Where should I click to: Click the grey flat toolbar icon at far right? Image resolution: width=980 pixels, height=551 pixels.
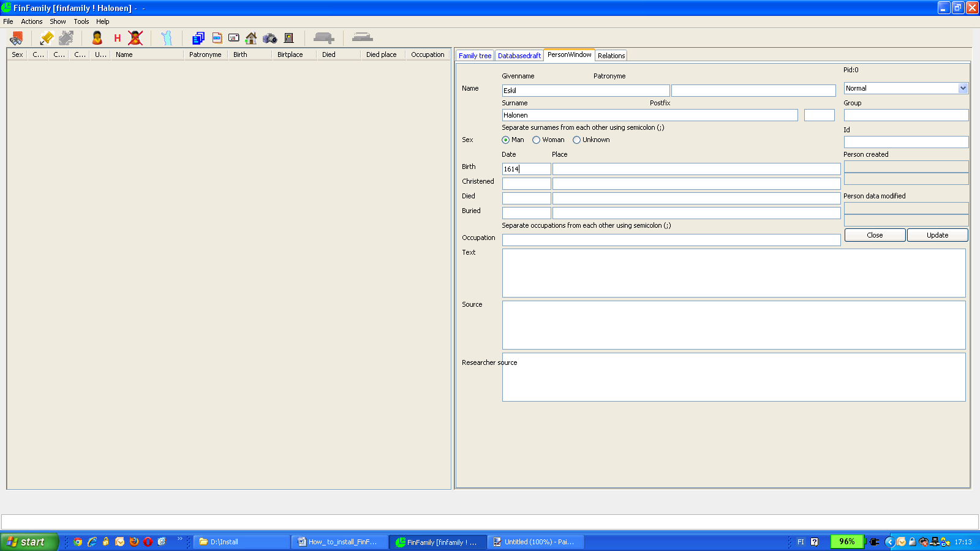[x=363, y=37]
